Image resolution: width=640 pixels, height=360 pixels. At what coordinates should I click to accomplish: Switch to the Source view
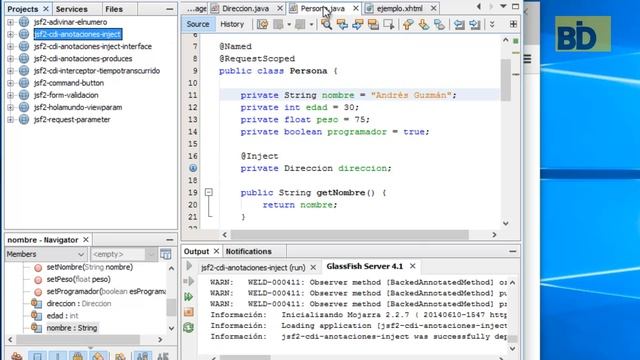[x=198, y=24]
